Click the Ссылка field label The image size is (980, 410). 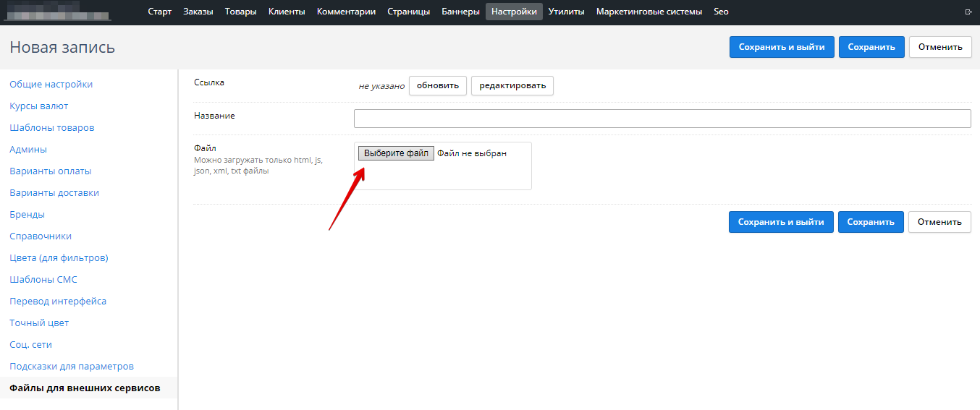[x=209, y=82]
